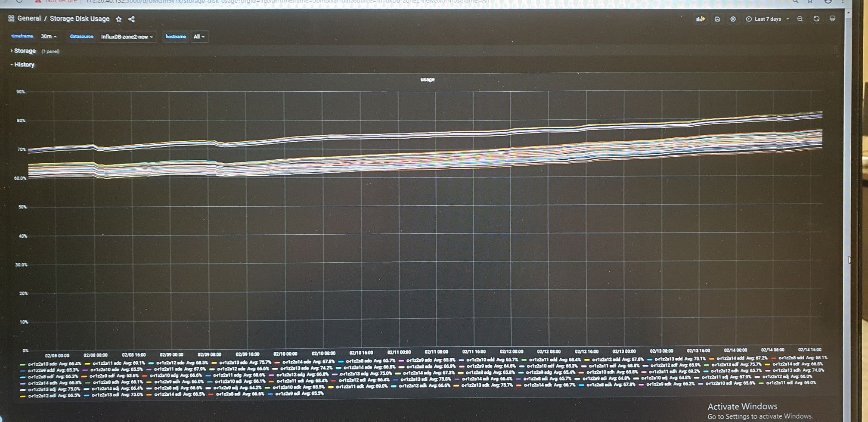The image size is (868, 422).
Task: Open dashboard settings gear icon
Action: coord(733,19)
